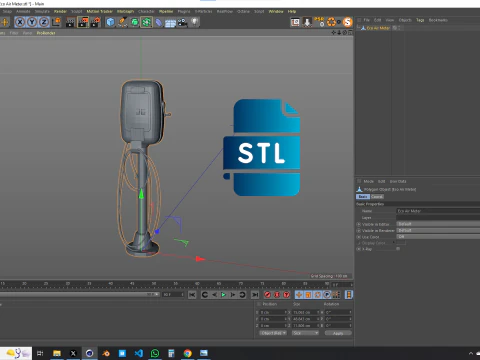Select the spline pen tool icon
Image resolution: width=480 pixels, height=360 pixels.
click(122, 22)
